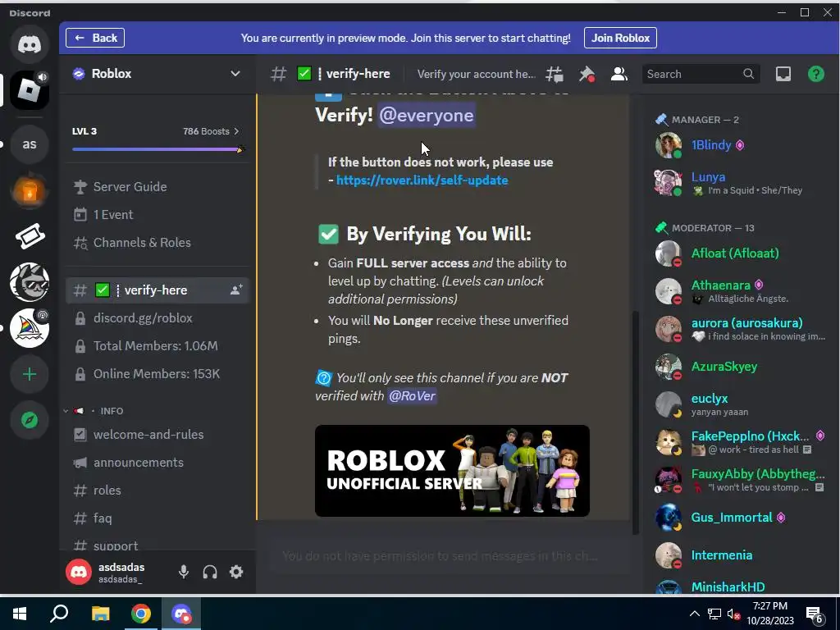Deafen with headphones icon

pos(210,572)
